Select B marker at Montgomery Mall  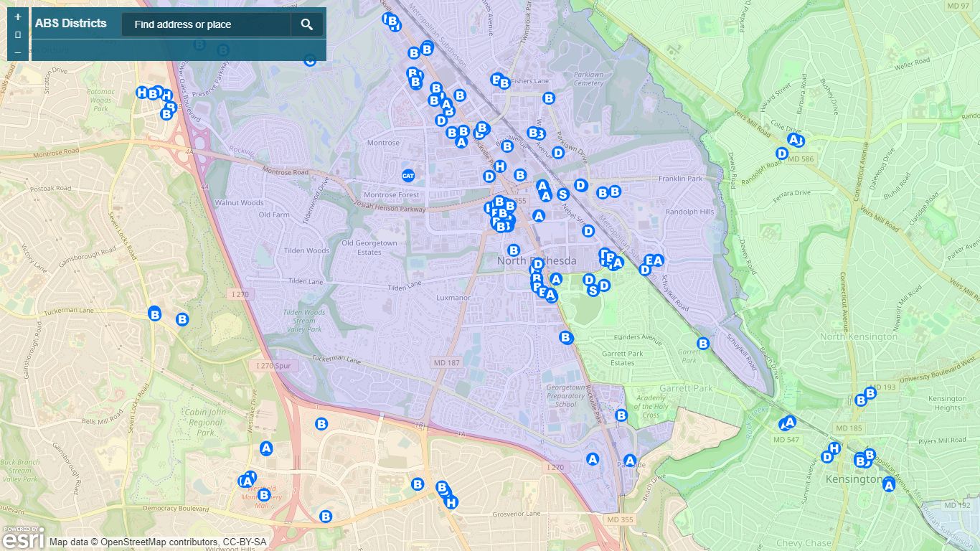click(x=264, y=494)
